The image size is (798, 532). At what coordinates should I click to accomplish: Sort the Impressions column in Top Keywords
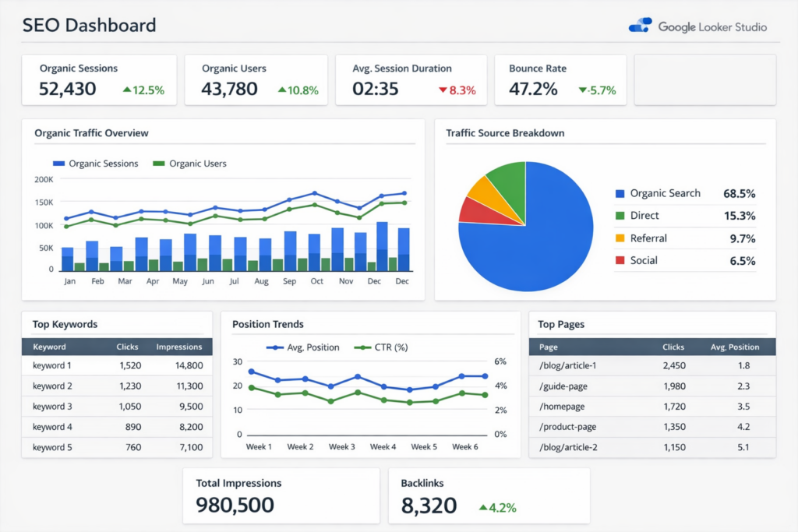(x=179, y=347)
